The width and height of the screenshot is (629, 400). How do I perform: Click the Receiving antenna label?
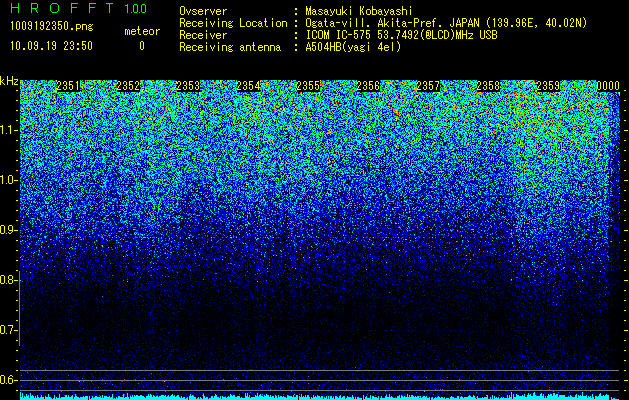click(x=230, y=47)
